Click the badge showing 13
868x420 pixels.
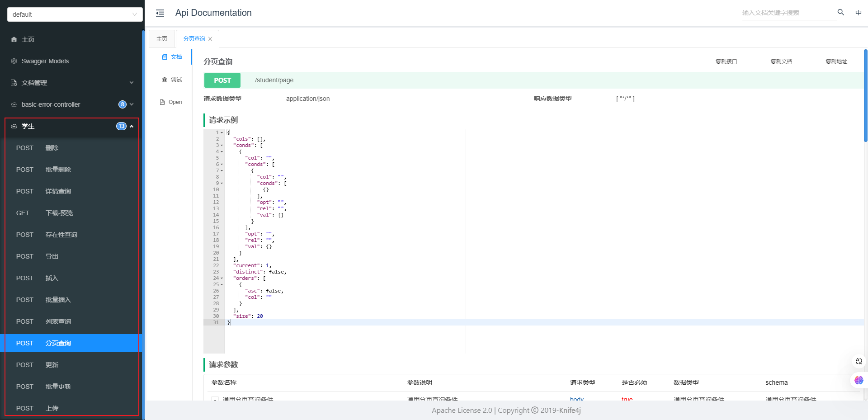[x=121, y=126]
